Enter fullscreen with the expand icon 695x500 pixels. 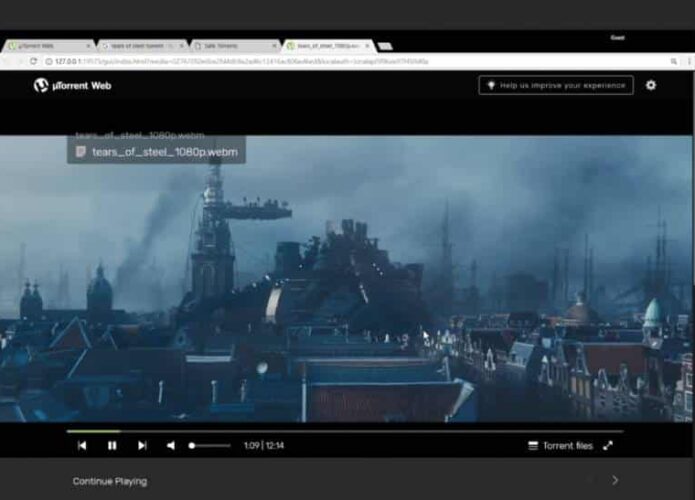click(608, 445)
